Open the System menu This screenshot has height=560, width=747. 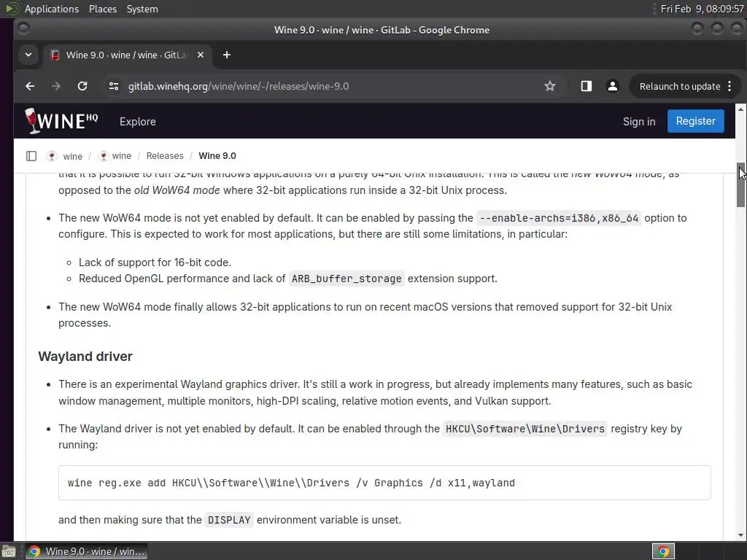(142, 9)
